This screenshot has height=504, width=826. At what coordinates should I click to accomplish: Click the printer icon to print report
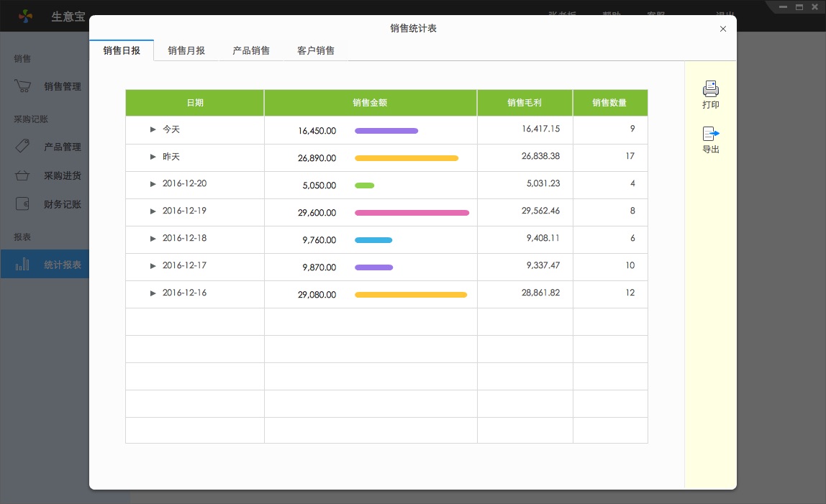coord(710,89)
